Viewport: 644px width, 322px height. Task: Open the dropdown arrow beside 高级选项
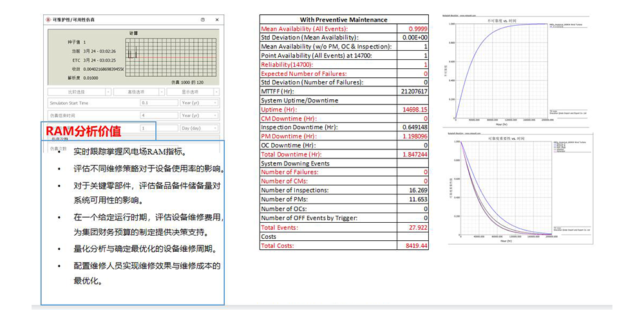[x=162, y=92]
